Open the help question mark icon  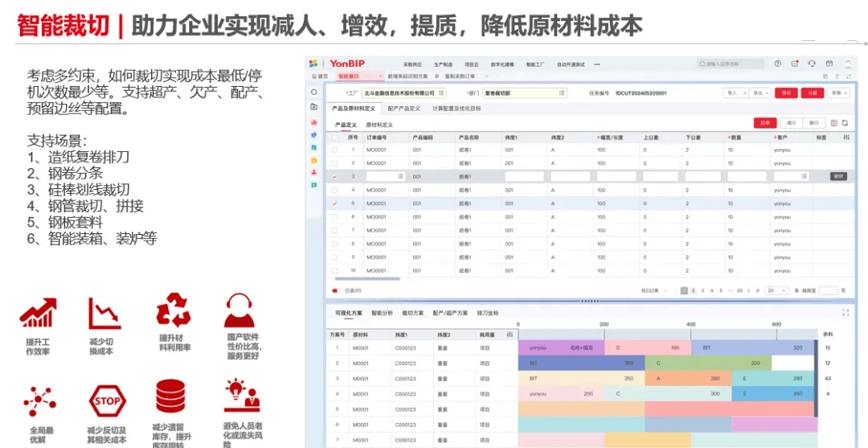[x=778, y=64]
